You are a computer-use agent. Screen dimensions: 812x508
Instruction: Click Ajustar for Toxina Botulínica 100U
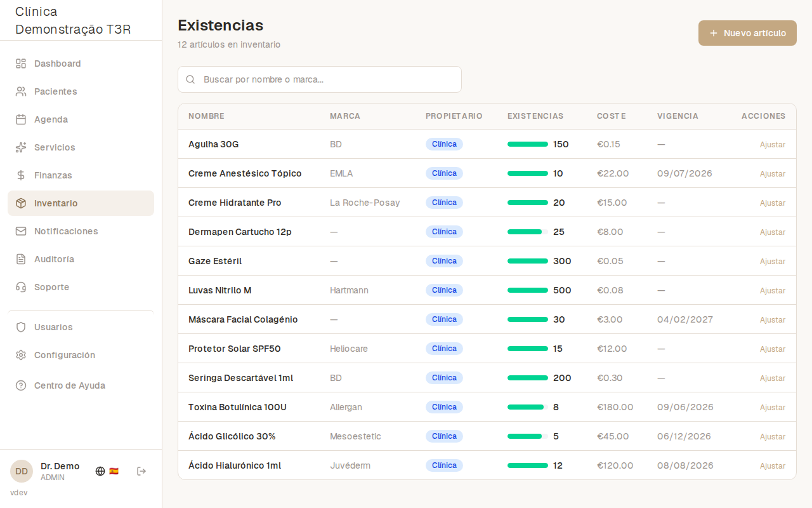772,408
